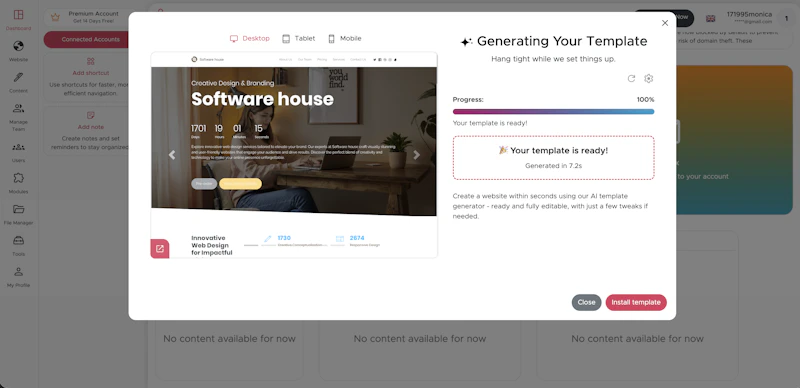Click the Add note pencil icon
The height and width of the screenshot is (388, 800).
[x=91, y=115]
